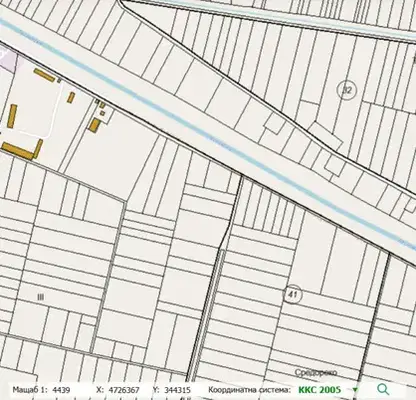Viewport: 416px width, 400px height.
Task: Select the X coordinate value 4726367
Action: [123, 390]
